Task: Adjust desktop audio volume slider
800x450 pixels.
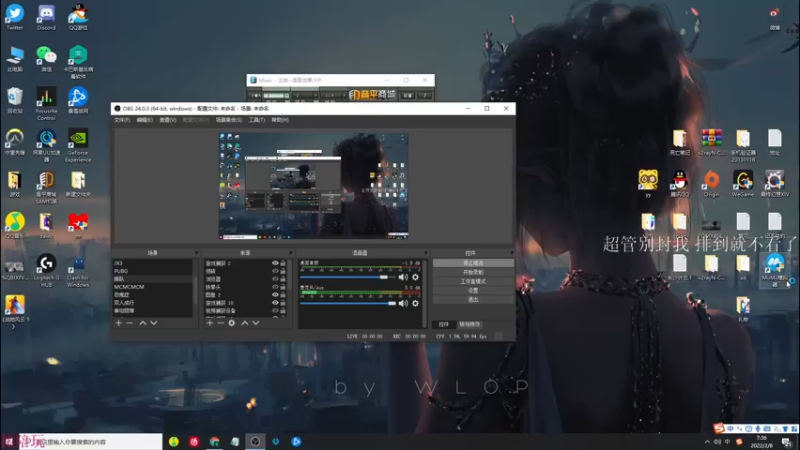Action: 348,277
